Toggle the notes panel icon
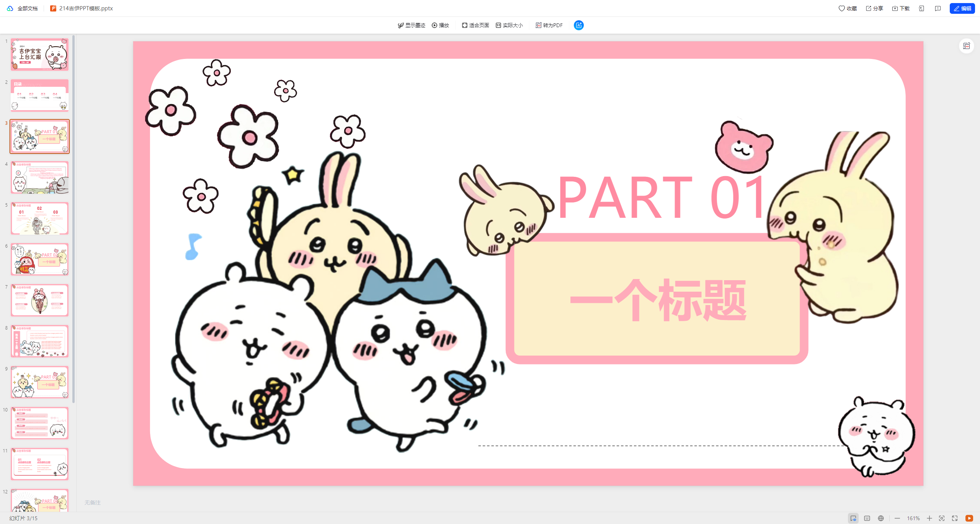980x524 pixels. (x=867, y=518)
